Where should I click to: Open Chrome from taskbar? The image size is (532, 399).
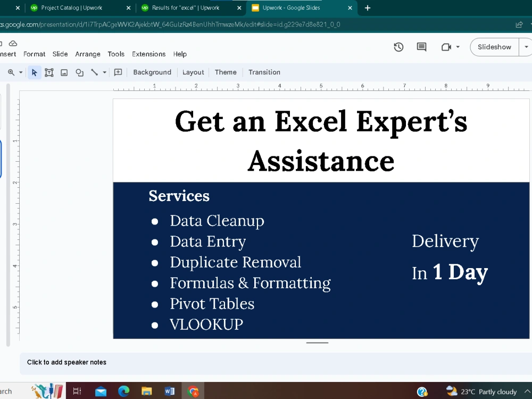pos(193,391)
